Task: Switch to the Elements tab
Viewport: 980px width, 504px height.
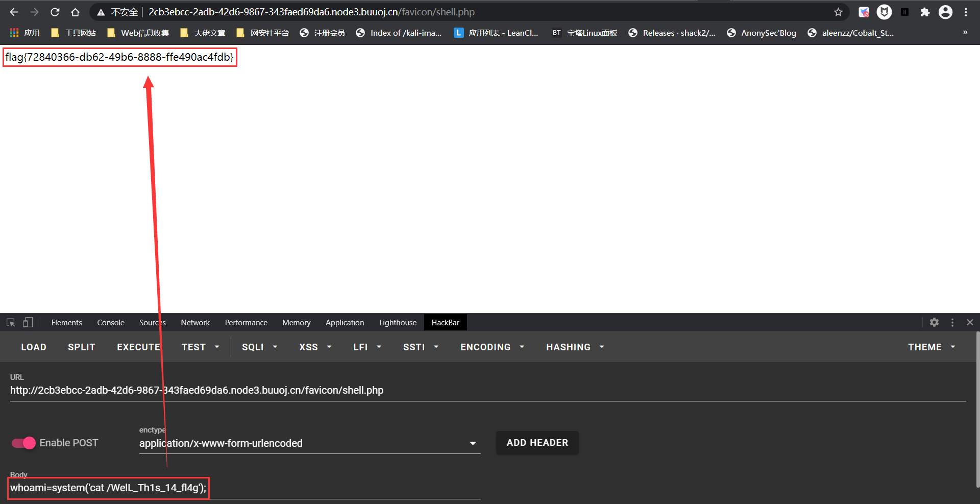Action: click(66, 323)
